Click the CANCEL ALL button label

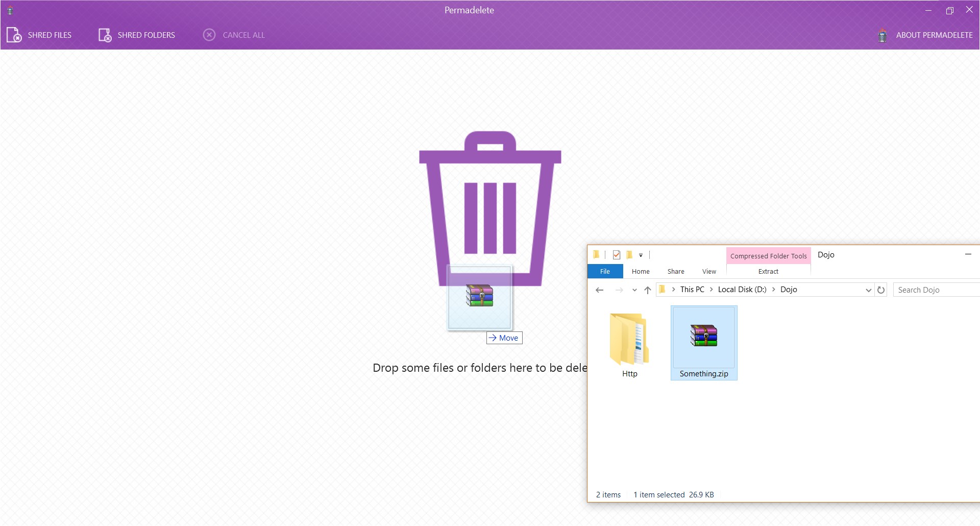[244, 35]
